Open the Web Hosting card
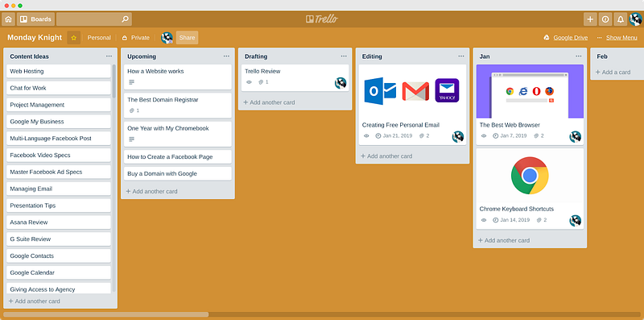 coord(59,71)
